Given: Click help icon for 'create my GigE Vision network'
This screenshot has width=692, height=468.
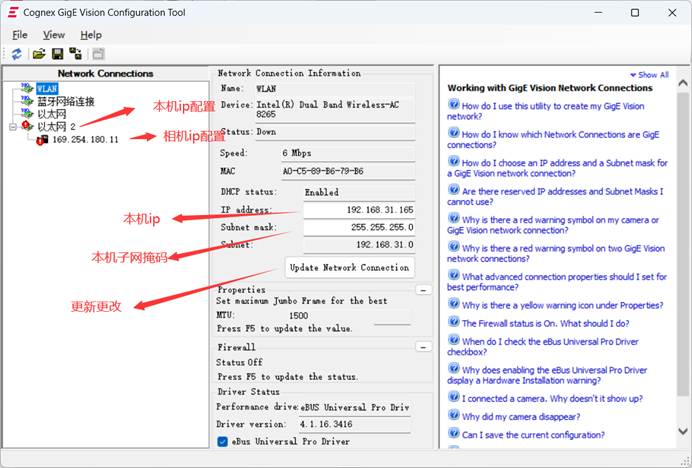Looking at the screenshot, I should tap(454, 104).
